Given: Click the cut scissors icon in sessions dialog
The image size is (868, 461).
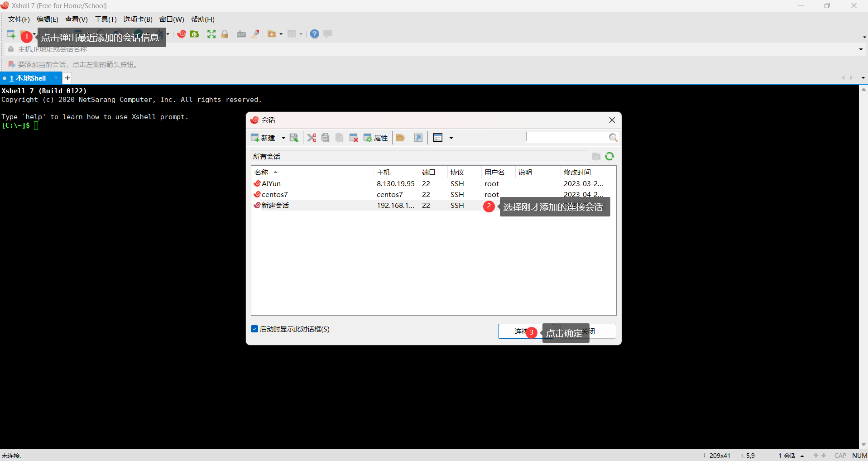Looking at the screenshot, I should pyautogui.click(x=312, y=138).
